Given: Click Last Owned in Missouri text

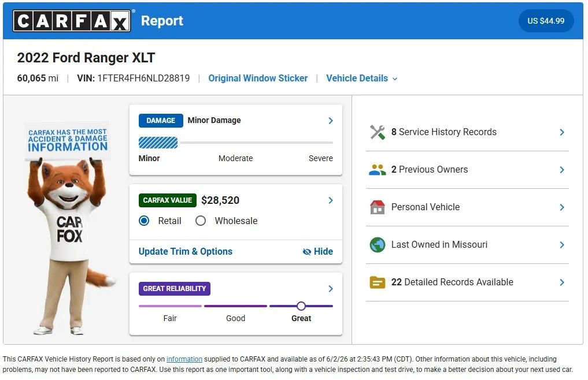Looking at the screenshot, I should [439, 245].
